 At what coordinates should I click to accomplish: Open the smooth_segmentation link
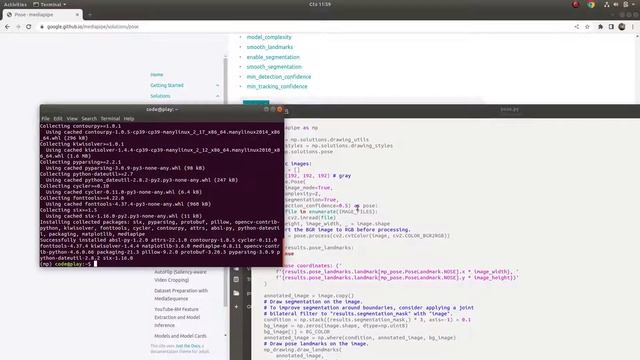[x=274, y=67]
